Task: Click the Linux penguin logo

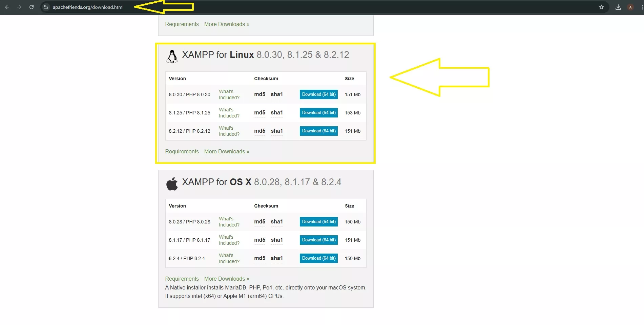Action: (172, 56)
